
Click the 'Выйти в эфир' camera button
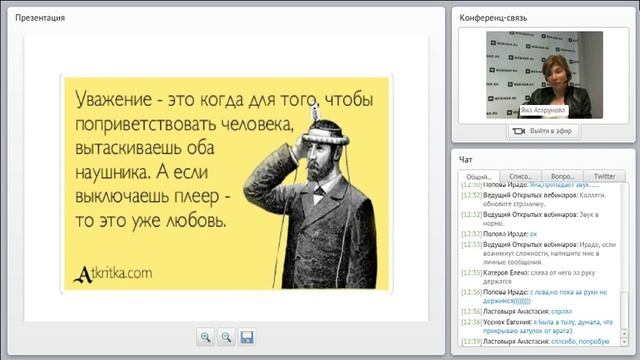point(543,131)
